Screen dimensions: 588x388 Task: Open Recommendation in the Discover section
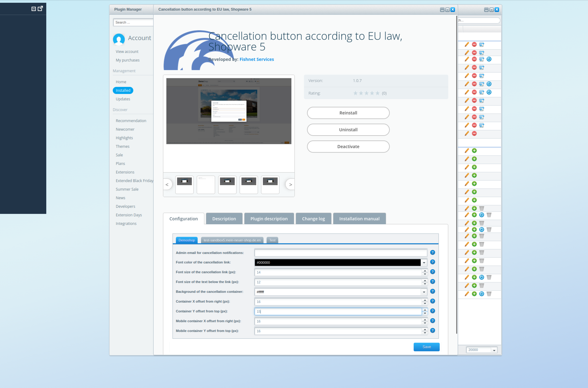coord(131,121)
